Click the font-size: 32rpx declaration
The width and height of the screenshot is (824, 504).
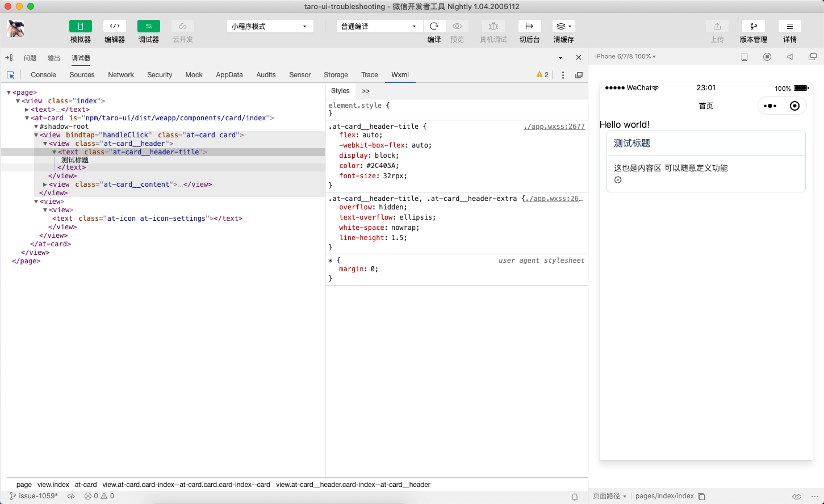coord(373,176)
